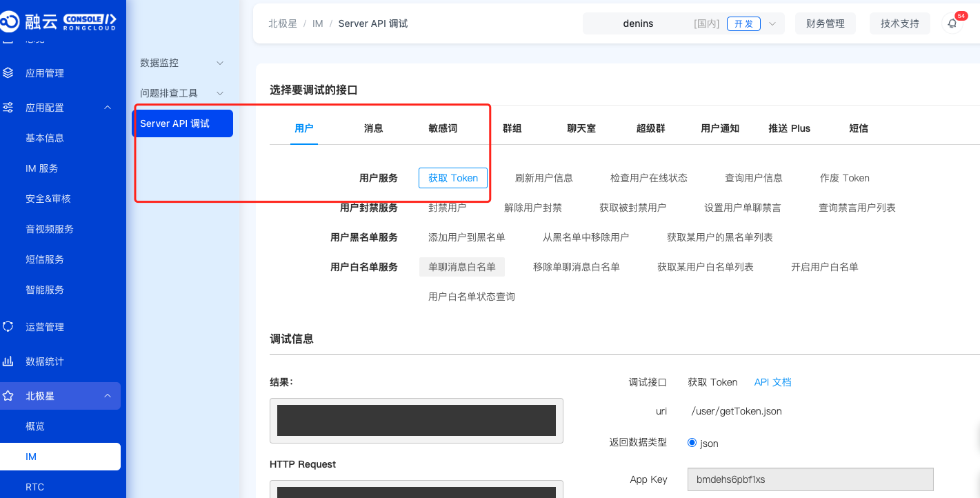The image size is (980, 498).
Task: Open 技术支持 from the top bar
Action: [900, 23]
